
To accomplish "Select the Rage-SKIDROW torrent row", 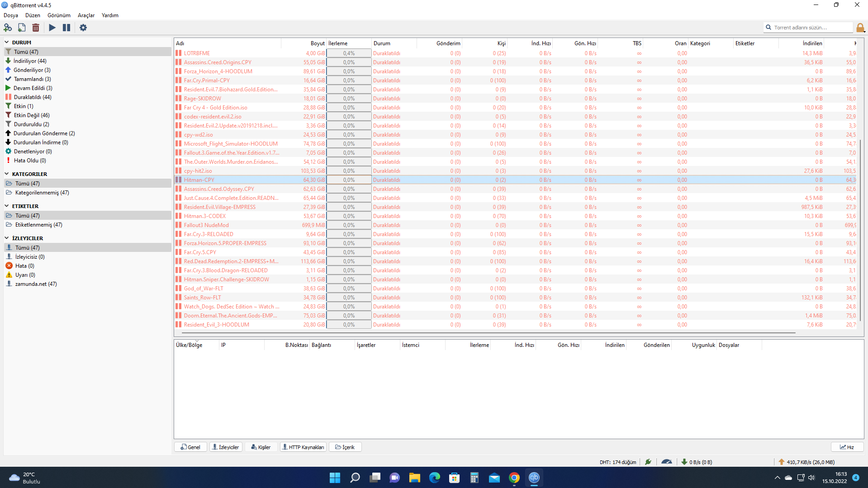I will (x=516, y=99).
